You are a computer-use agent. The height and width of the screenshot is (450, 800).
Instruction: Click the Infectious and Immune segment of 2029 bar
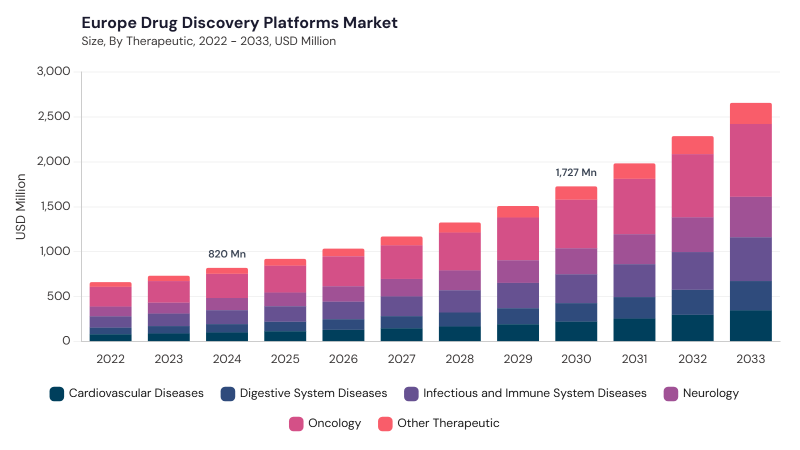coord(518,296)
